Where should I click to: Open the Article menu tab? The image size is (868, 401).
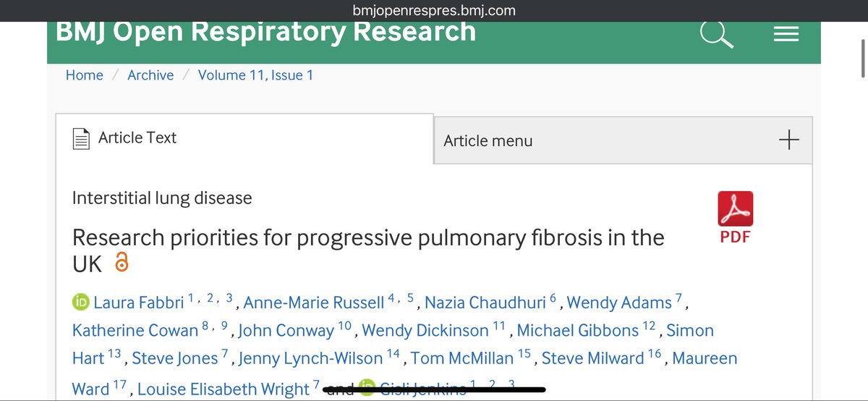[x=623, y=140]
